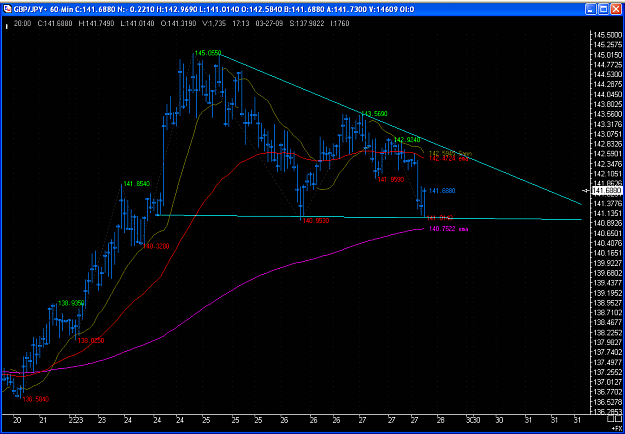
Task: Click the left small square button below price axis
Action: pos(610,419)
